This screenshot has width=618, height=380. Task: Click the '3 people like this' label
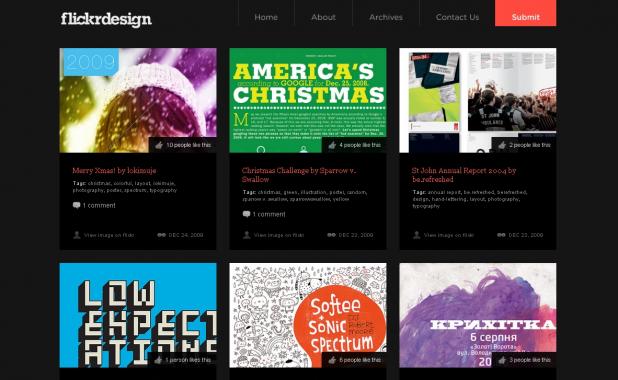(x=530, y=360)
